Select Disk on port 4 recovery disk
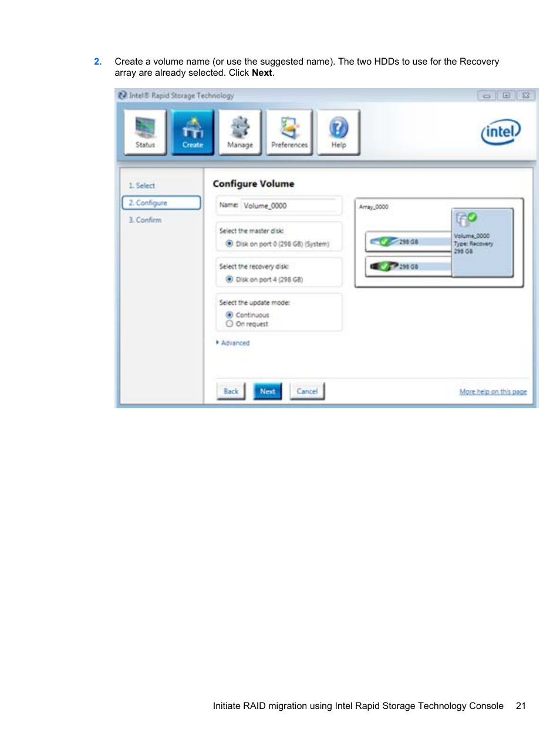The image size is (560, 746). 230,279
